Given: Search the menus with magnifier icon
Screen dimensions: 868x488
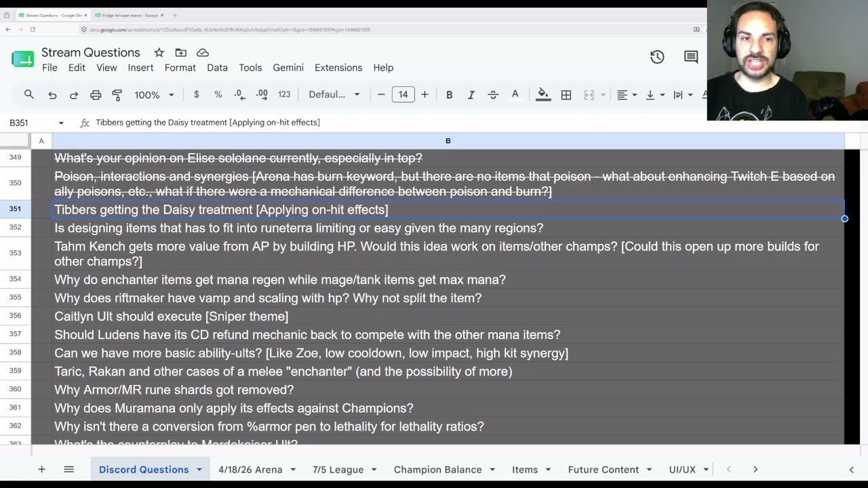Looking at the screenshot, I should [x=29, y=95].
